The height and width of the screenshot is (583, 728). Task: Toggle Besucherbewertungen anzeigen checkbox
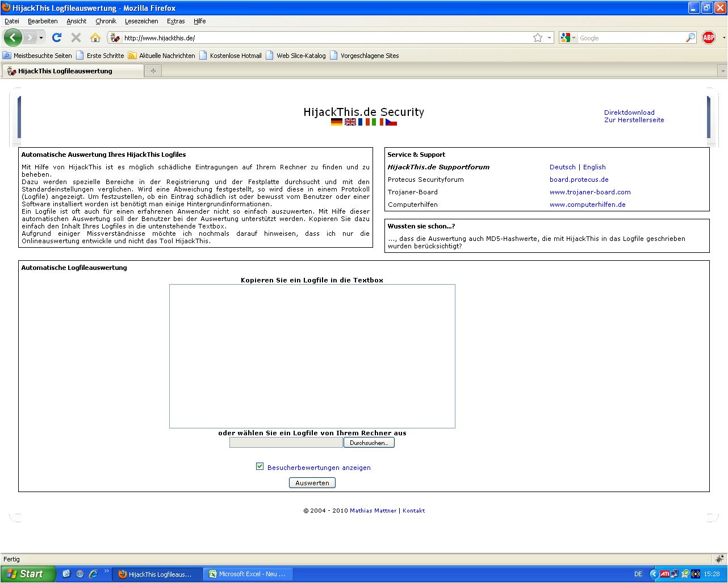click(260, 467)
